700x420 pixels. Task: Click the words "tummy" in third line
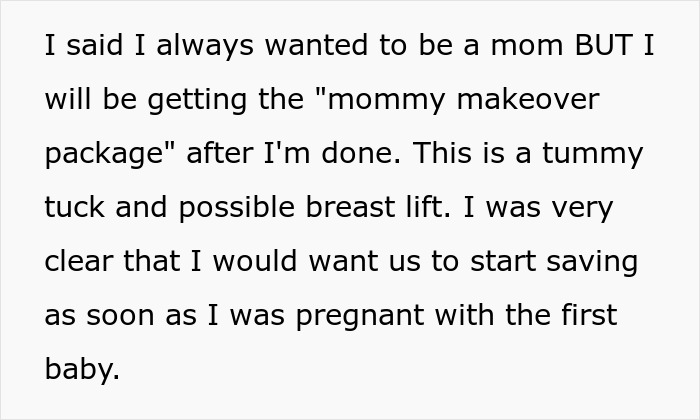tap(603, 155)
